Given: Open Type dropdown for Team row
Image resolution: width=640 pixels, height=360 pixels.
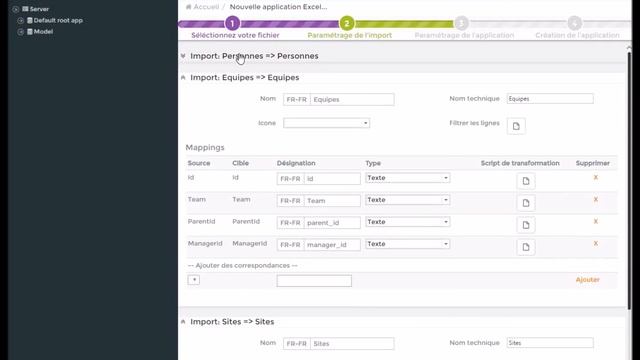Looking at the screenshot, I should coord(407,200).
